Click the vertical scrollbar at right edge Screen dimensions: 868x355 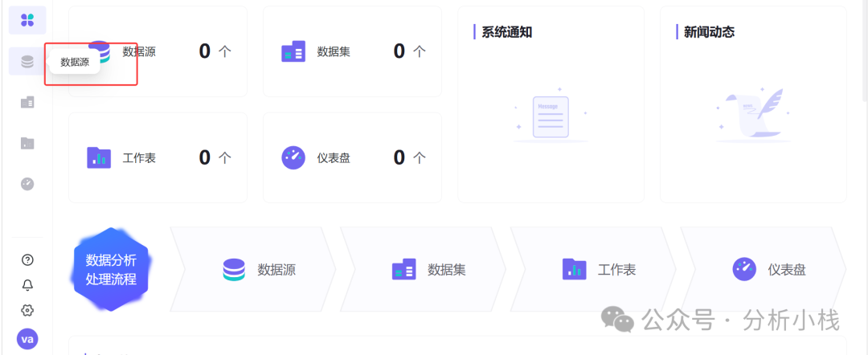[x=865, y=52]
